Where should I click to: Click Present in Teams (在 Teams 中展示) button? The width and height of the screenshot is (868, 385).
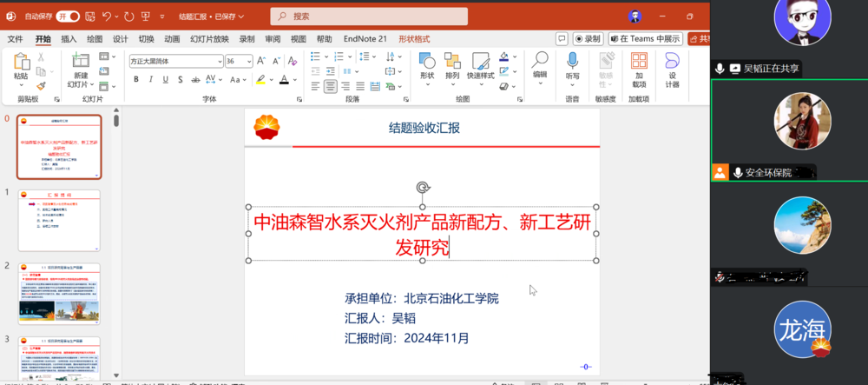coord(645,39)
